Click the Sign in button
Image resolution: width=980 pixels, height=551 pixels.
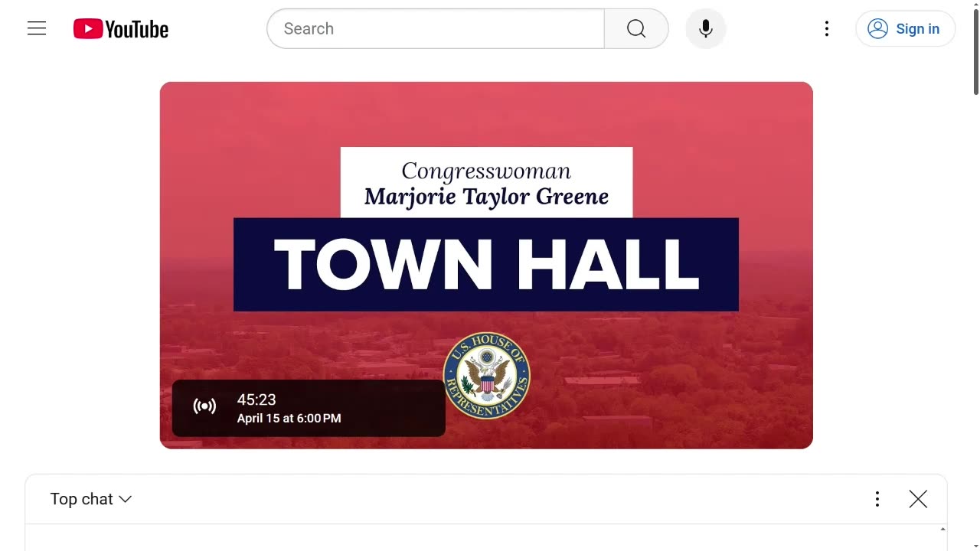click(905, 29)
